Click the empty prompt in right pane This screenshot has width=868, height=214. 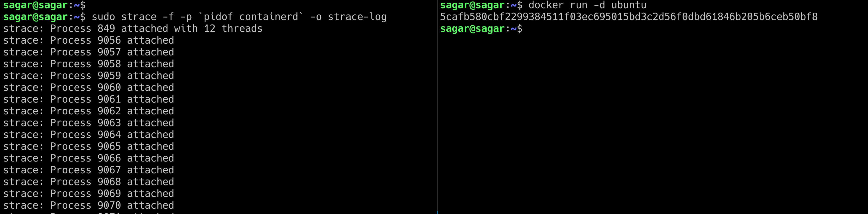click(x=481, y=29)
